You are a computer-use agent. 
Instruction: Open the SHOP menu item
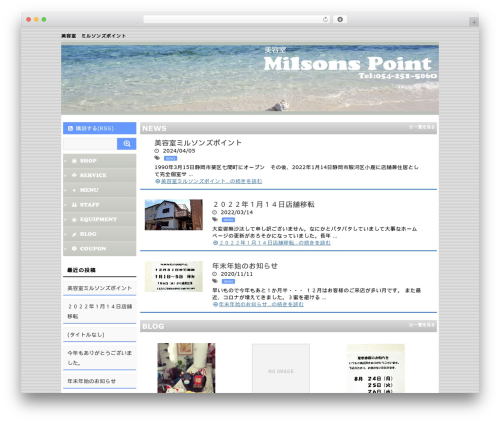coord(100,161)
